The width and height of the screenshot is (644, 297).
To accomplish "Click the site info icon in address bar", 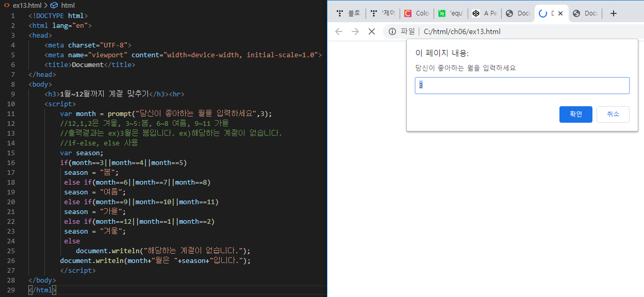I will point(392,31).
